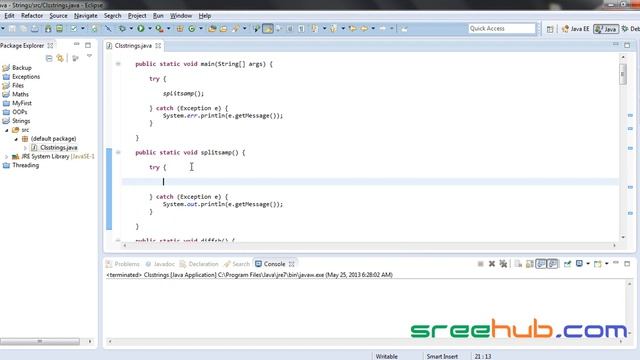Open the Project menu
Viewport: 640px width, 360px height.
137,16
